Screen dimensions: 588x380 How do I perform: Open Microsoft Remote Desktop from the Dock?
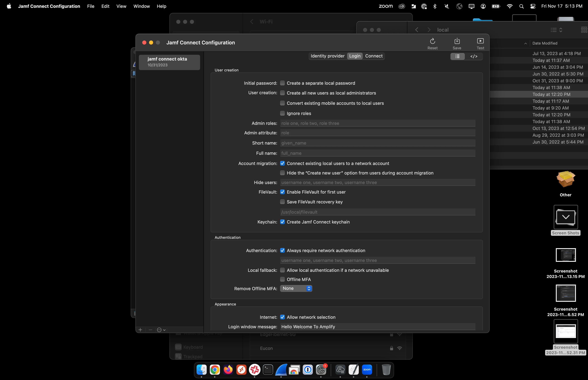click(x=241, y=369)
